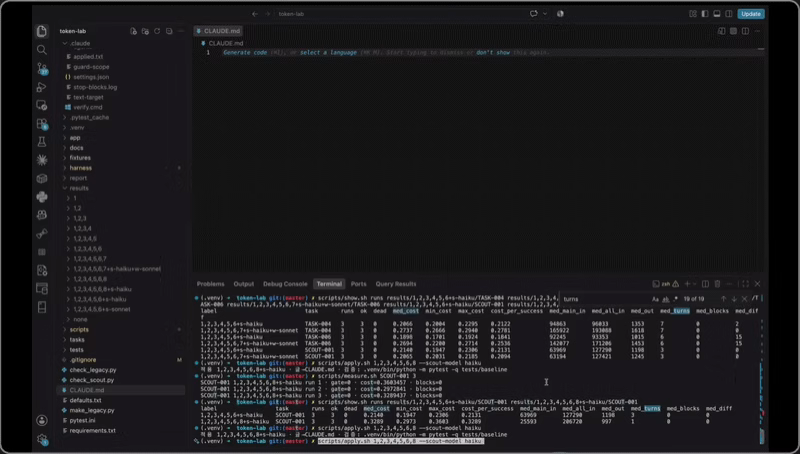Screen dimensions: 800x454
Task: Open the Claude starburst icon panel
Action: click(42, 160)
